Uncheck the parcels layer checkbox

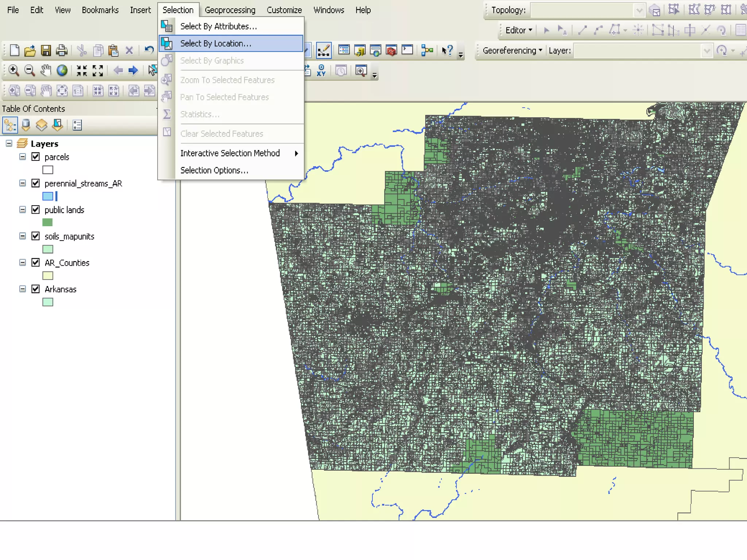pos(35,157)
